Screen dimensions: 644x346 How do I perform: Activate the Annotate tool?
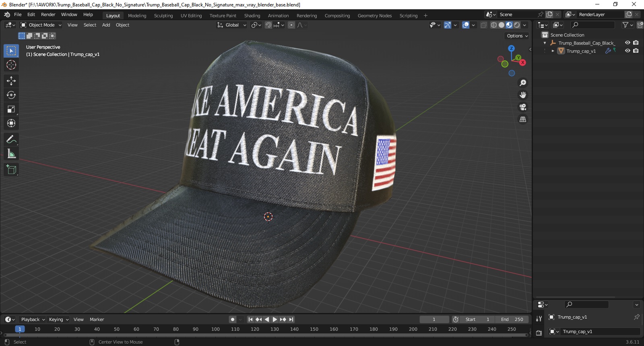pos(11,140)
